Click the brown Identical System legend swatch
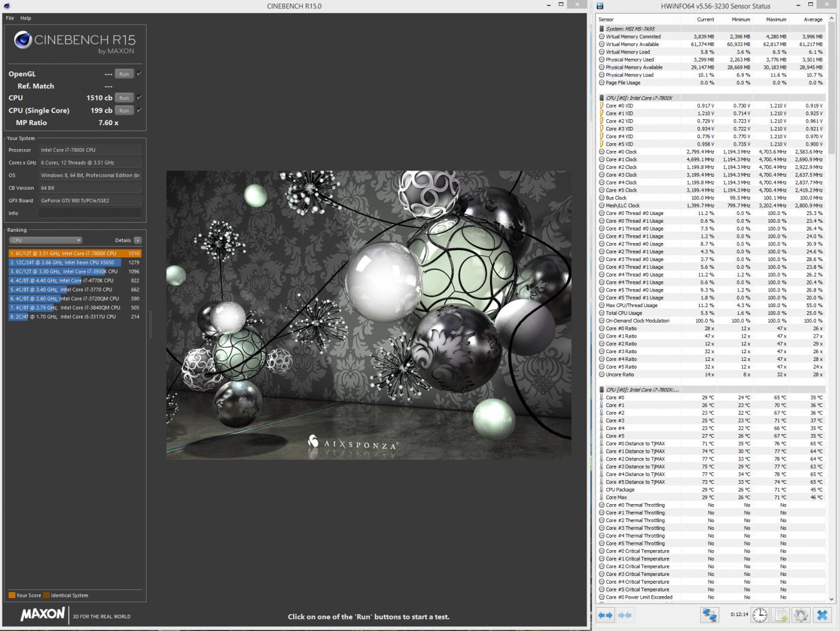The image size is (840, 631). pyautogui.click(x=47, y=595)
